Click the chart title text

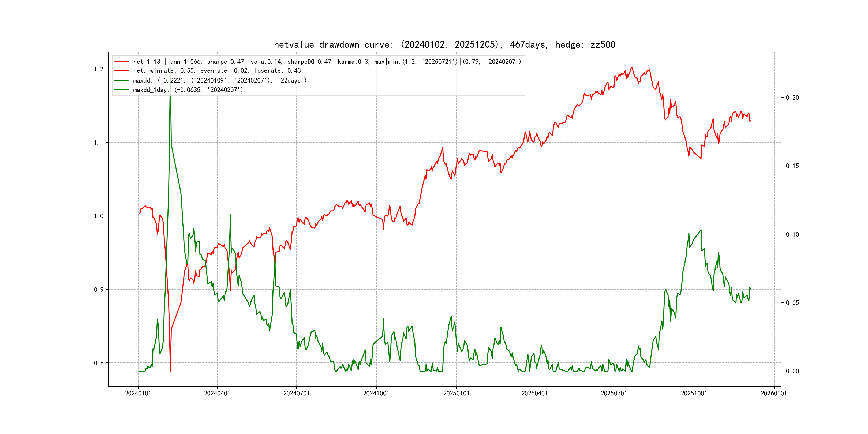444,44
